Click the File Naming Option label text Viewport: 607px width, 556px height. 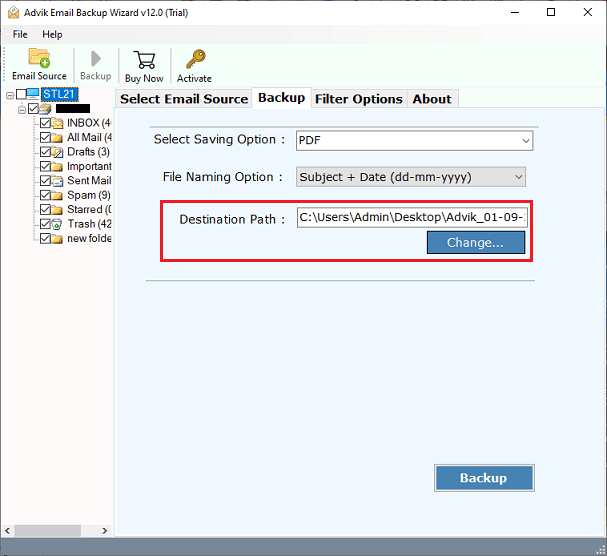click(x=223, y=177)
